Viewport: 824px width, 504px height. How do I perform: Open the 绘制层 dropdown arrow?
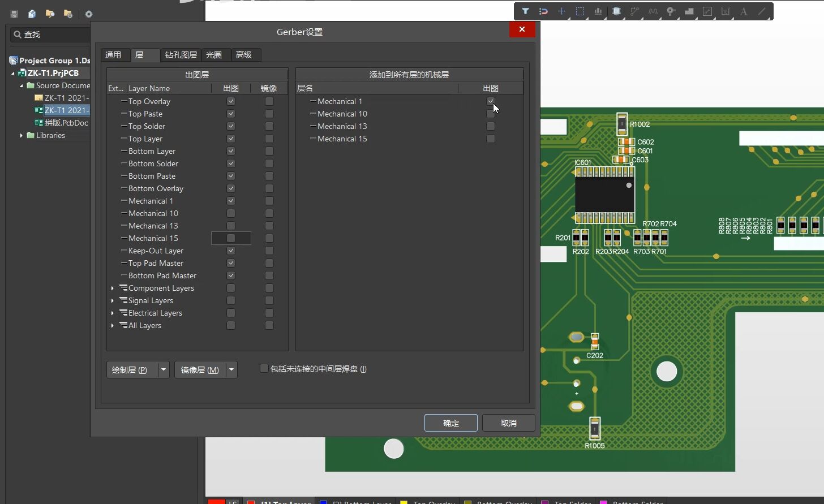tap(164, 370)
